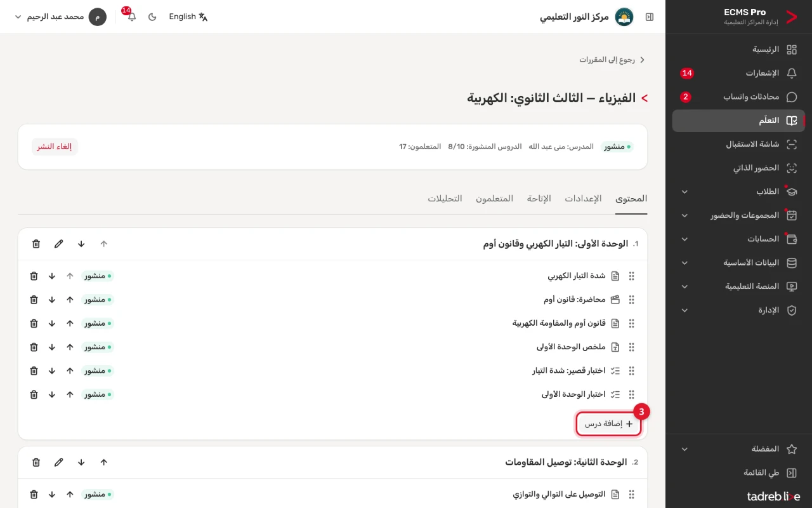Screen dimensions: 812x508
Task: Expand المنصة التعليمية sidebar section
Action: point(738,286)
